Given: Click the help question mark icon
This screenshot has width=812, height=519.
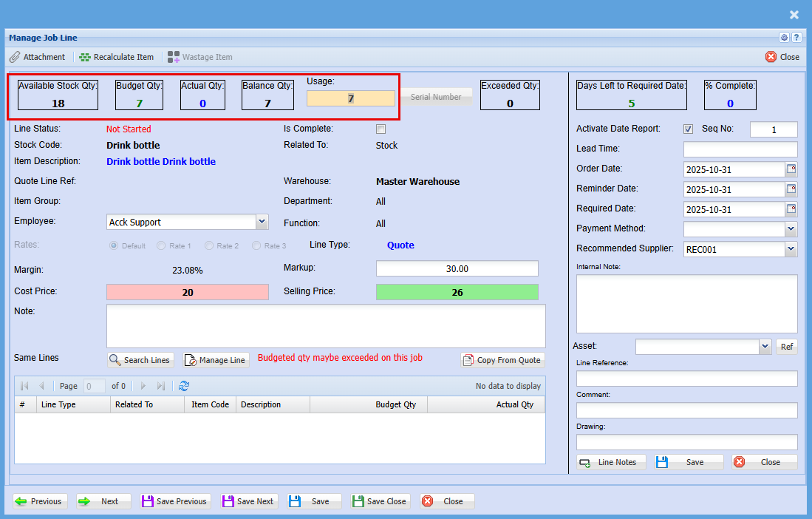Looking at the screenshot, I should (x=796, y=38).
